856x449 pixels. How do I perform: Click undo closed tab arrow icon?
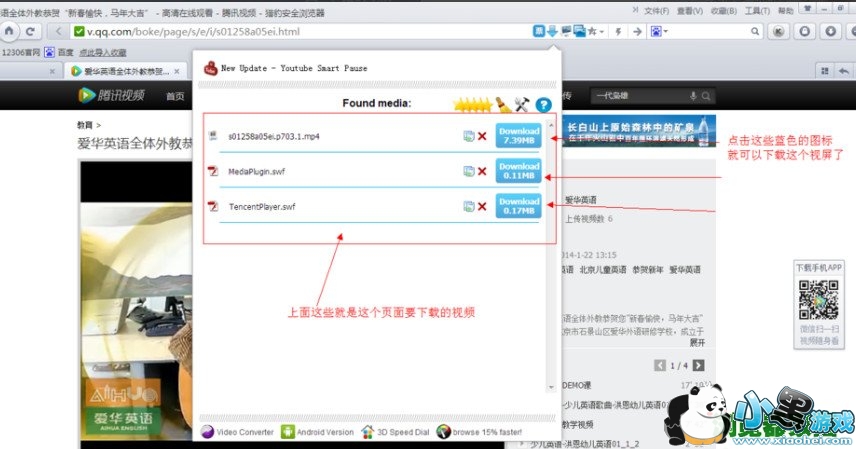tap(844, 71)
